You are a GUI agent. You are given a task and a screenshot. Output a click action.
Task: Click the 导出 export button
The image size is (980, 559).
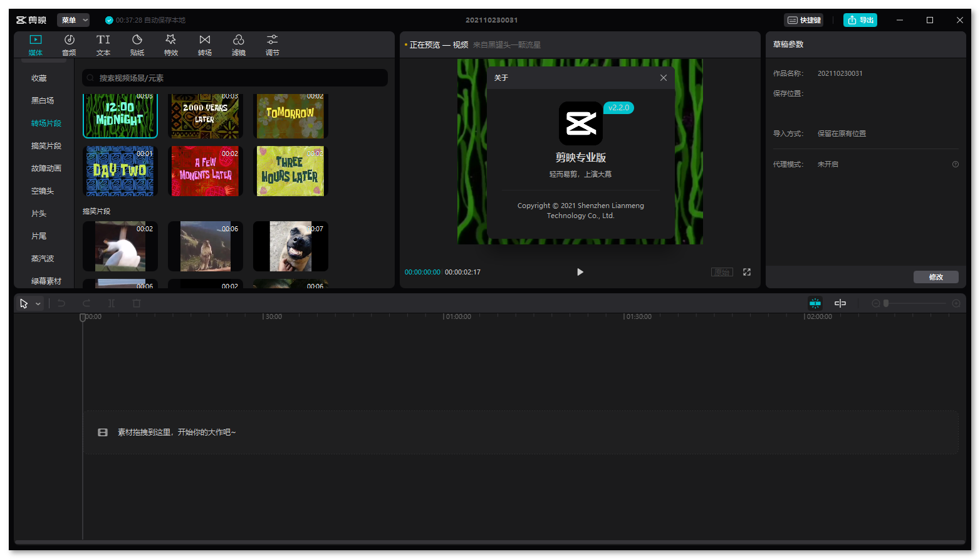pos(860,20)
